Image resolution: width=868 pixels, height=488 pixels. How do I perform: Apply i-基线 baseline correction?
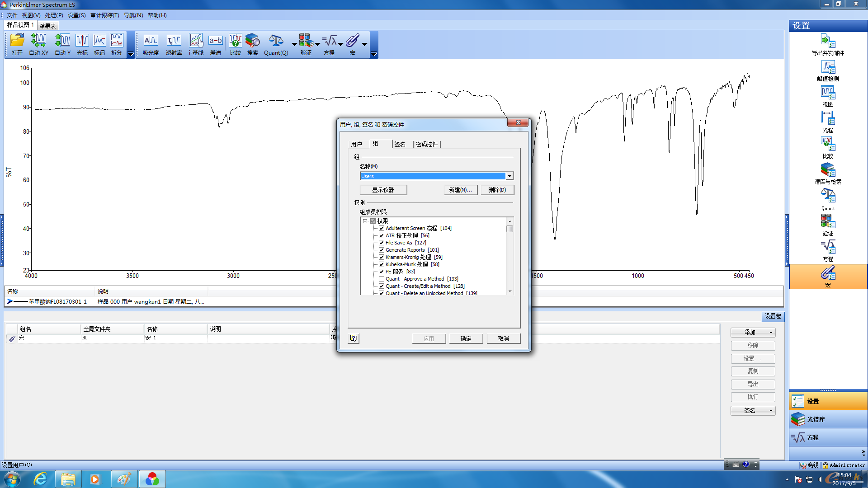tap(196, 44)
